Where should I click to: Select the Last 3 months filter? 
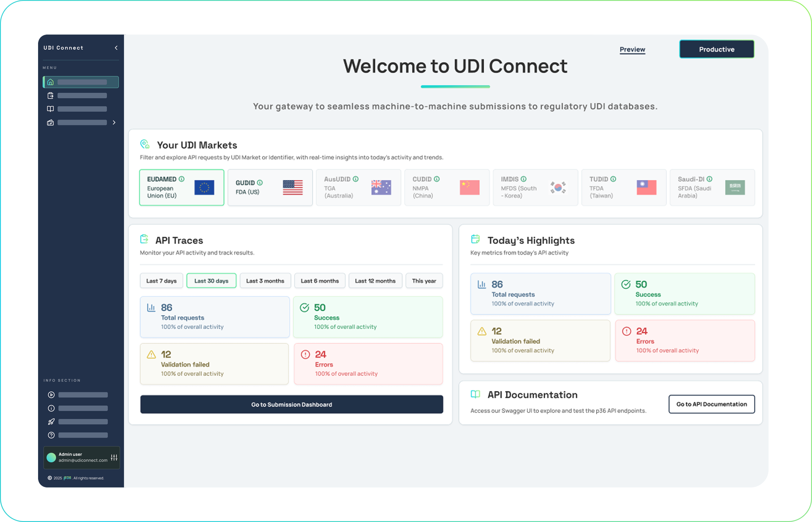click(x=265, y=281)
